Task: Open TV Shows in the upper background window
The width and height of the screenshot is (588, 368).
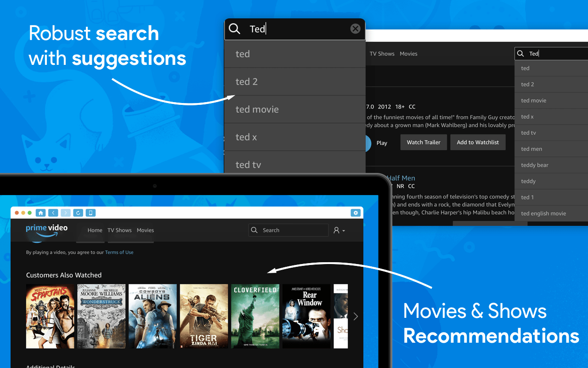Action: coord(382,54)
